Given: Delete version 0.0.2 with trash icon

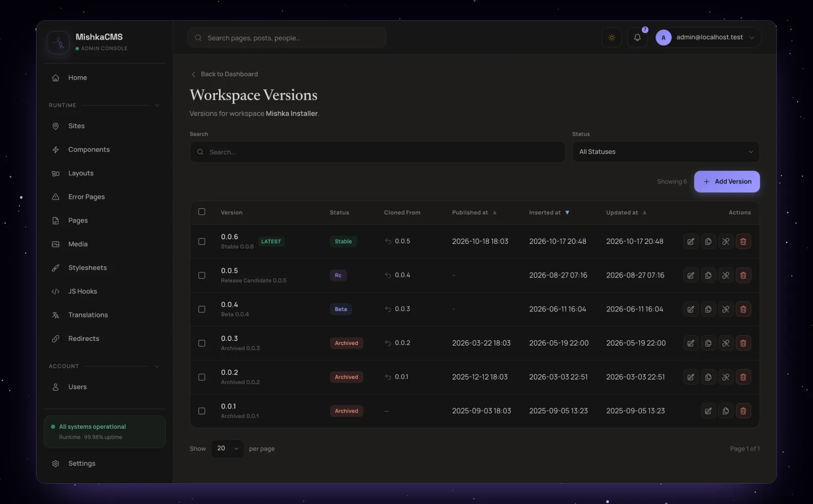Looking at the screenshot, I should tap(743, 377).
